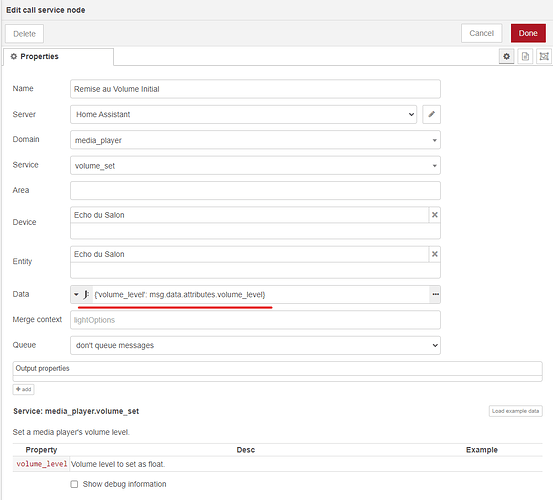Focus the Area input field
Image resolution: width=553 pixels, height=500 pixels.
255,190
